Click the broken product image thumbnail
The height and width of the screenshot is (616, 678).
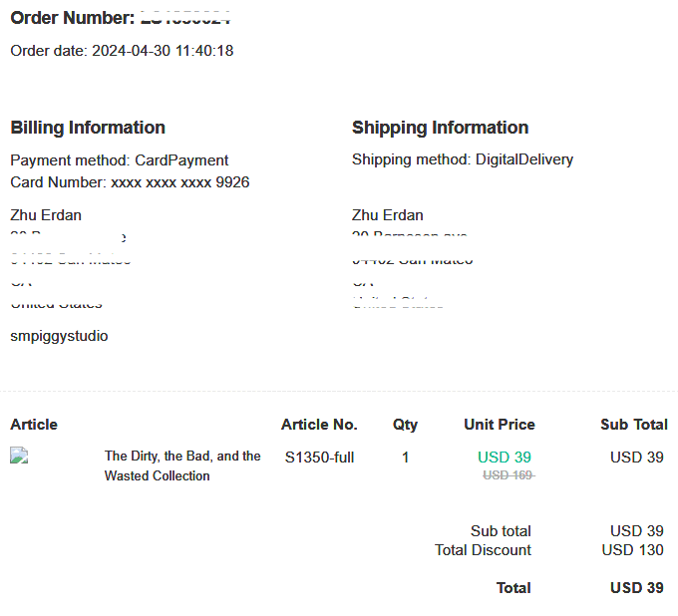pos(18,456)
